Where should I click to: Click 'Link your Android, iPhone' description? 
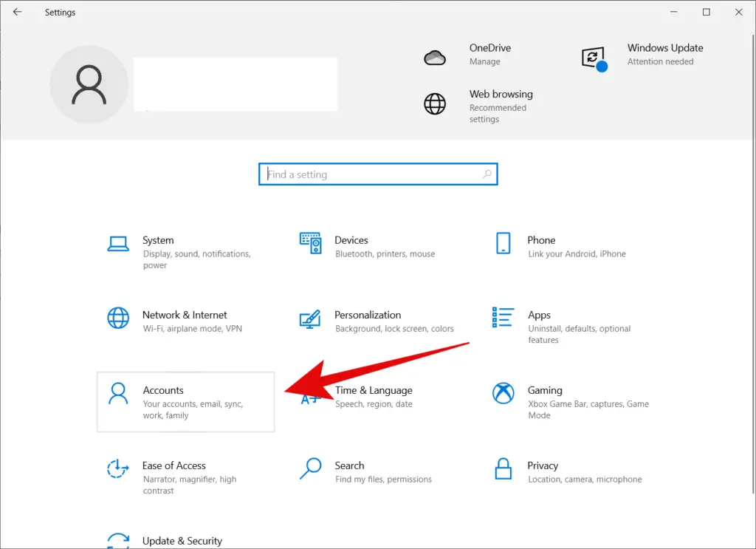pyautogui.click(x=577, y=253)
